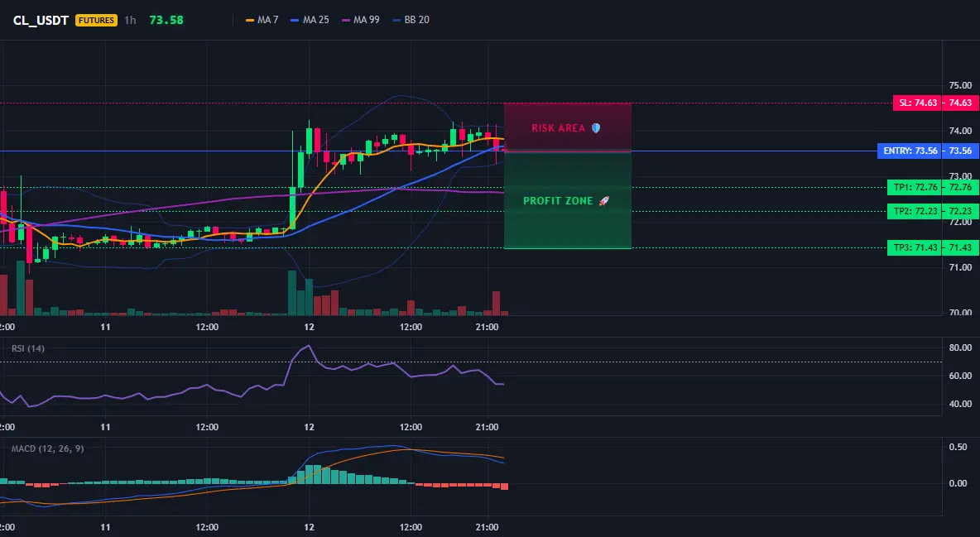Click the large green breakout candle before date 12

pyautogui.click(x=292, y=208)
